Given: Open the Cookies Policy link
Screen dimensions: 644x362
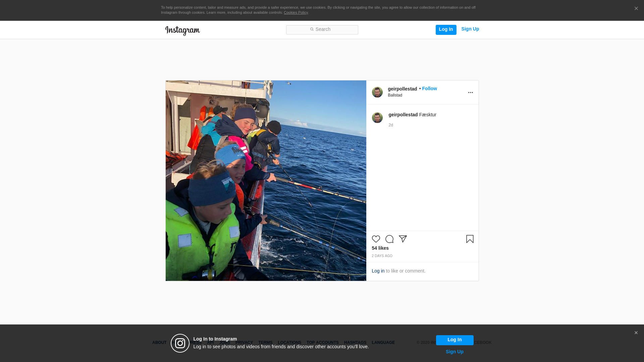Looking at the screenshot, I should [296, 12].
